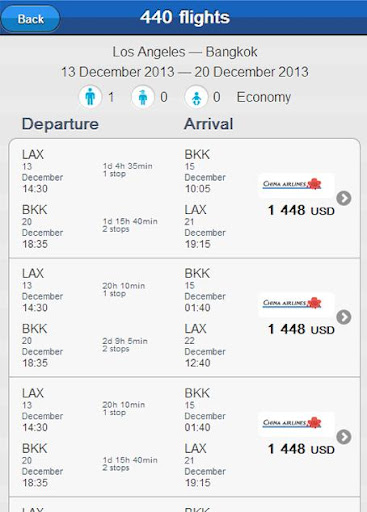Select second result's 1 448 USD price
The width and height of the screenshot is (367, 512).
[301, 329]
